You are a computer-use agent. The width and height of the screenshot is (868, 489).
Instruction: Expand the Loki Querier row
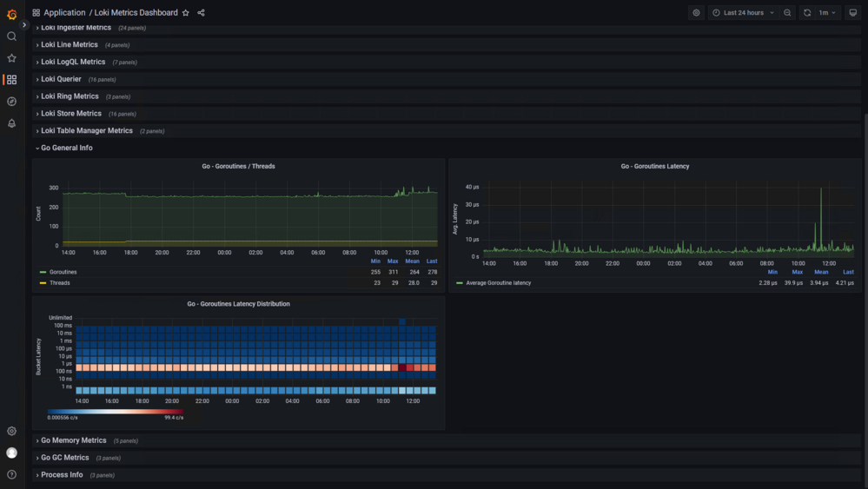point(61,79)
